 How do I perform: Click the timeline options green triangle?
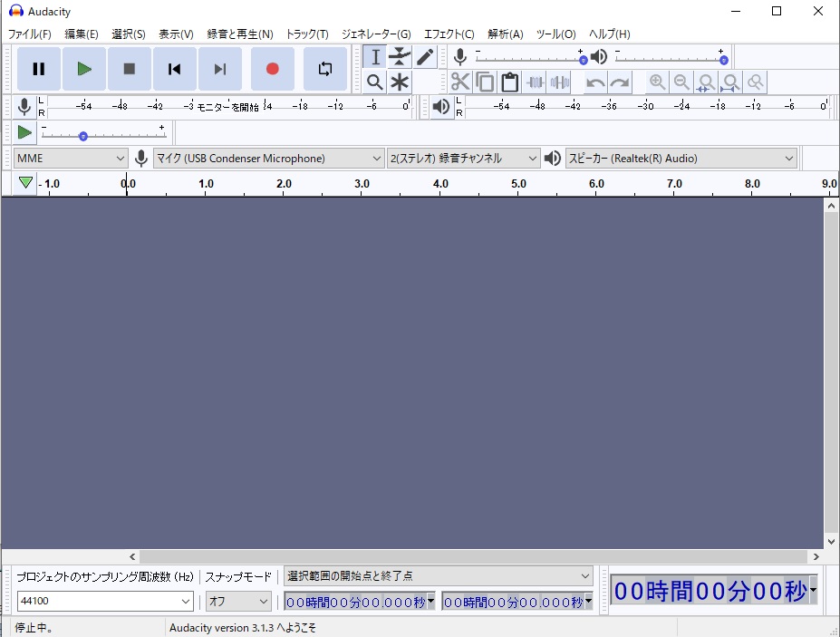[x=25, y=183]
